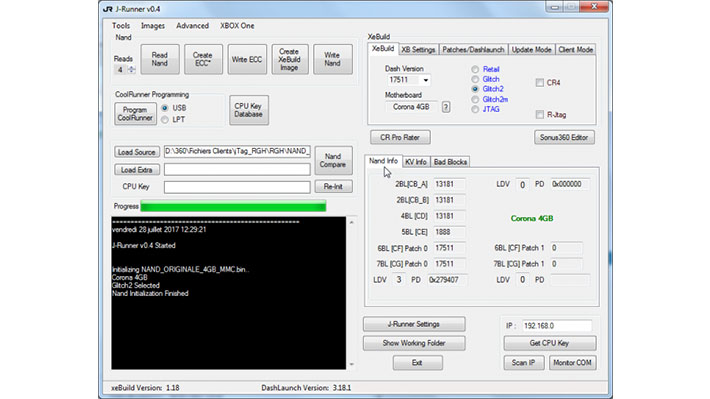Screen dimensions: 710x399
Task: Select the Glitch2m radio button
Action: coord(475,99)
